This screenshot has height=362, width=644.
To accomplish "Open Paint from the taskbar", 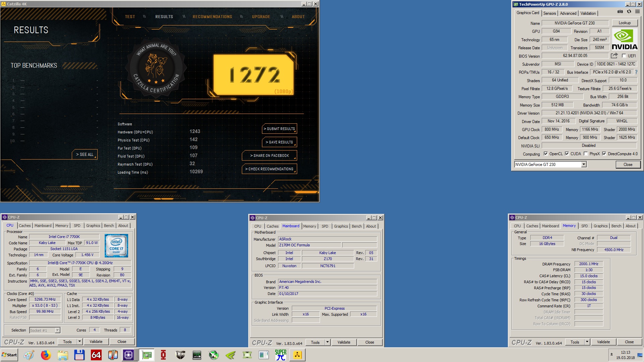I will pyautogui.click(x=29, y=355).
